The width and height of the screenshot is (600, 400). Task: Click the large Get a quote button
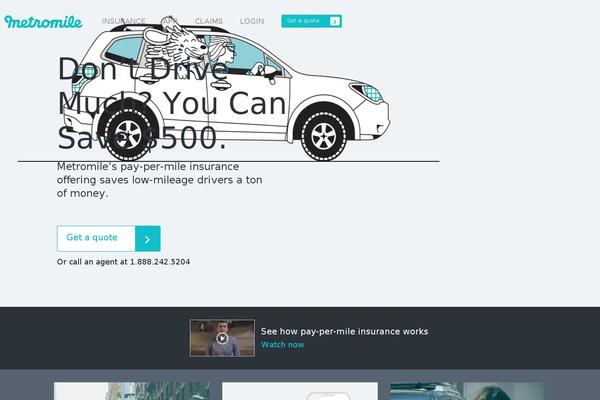point(109,238)
